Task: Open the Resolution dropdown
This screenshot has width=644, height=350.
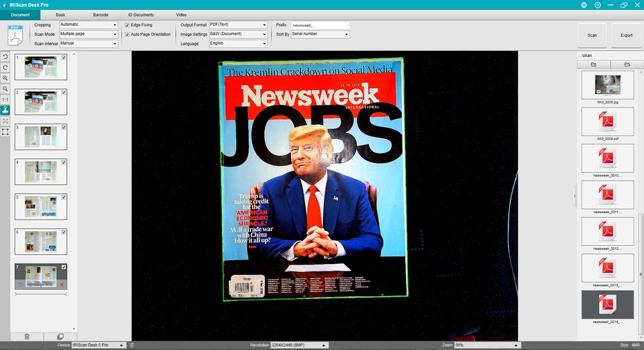Action: (x=299, y=345)
